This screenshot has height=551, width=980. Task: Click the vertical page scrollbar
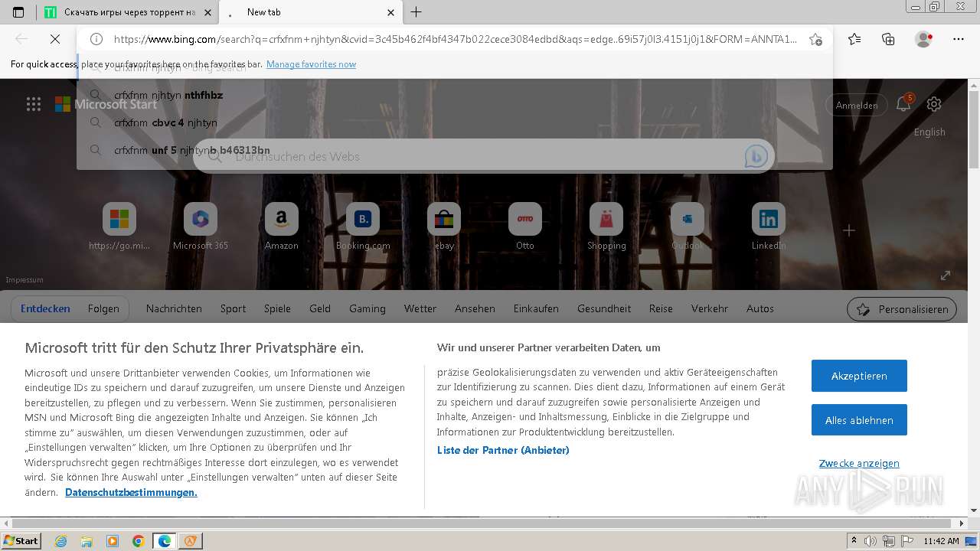click(x=974, y=129)
